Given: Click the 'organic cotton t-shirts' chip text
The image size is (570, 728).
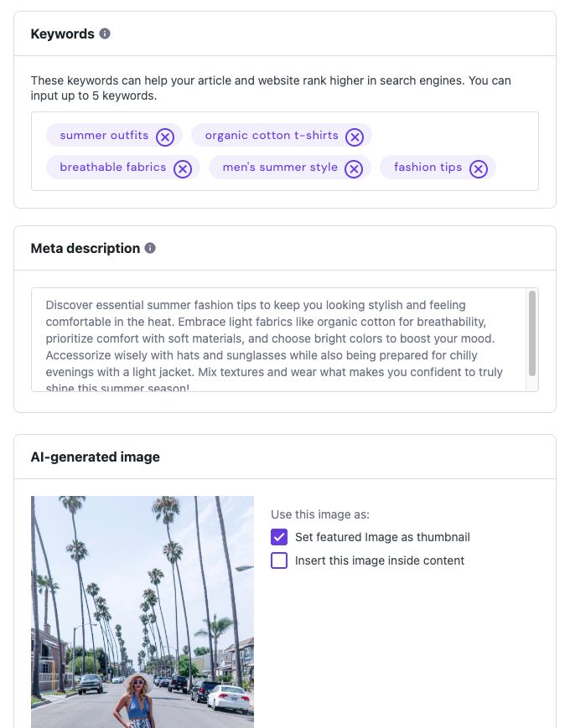Looking at the screenshot, I should pyautogui.click(x=272, y=136).
